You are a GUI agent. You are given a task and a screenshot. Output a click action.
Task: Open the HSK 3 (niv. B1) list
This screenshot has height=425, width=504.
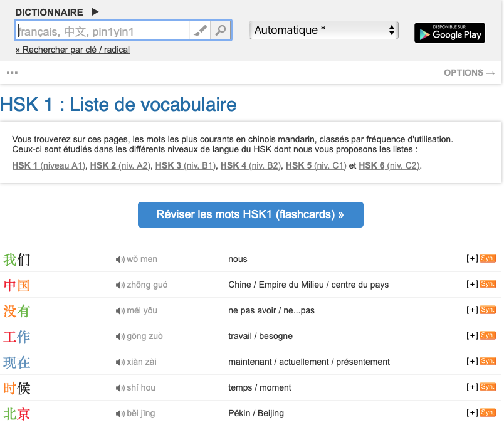click(x=185, y=165)
